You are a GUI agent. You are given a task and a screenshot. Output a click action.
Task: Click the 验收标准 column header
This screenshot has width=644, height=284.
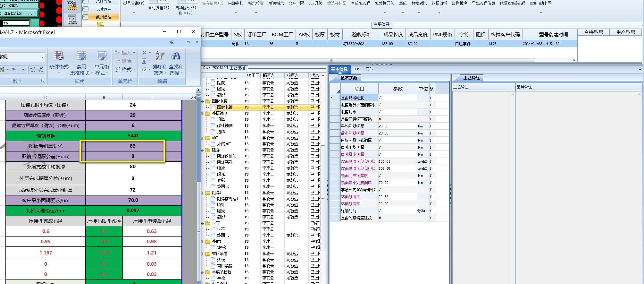362,34
